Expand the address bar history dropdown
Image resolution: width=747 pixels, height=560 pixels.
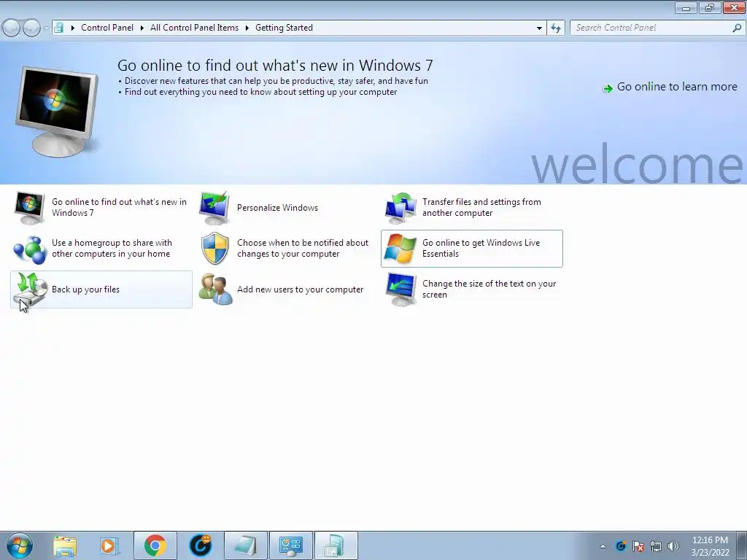pyautogui.click(x=539, y=28)
